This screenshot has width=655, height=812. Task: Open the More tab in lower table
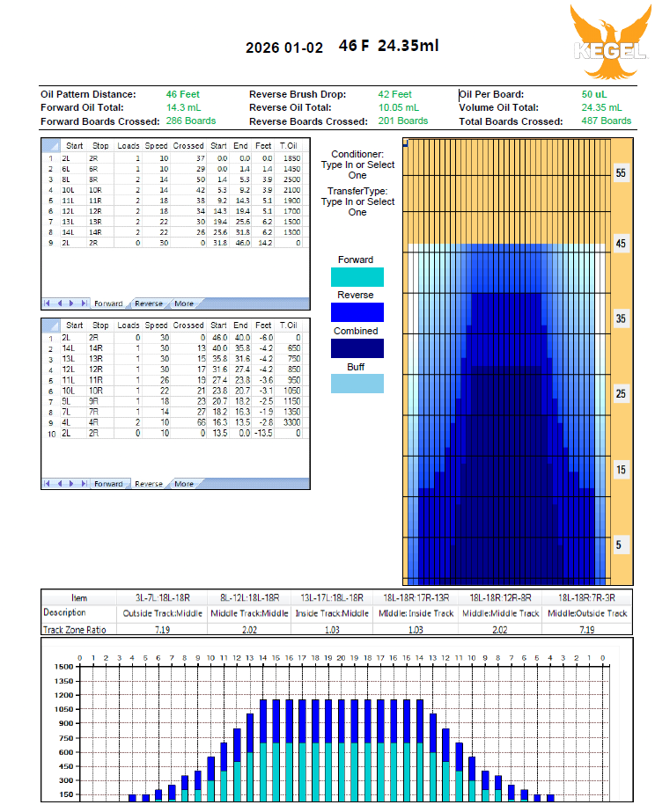[x=183, y=484]
